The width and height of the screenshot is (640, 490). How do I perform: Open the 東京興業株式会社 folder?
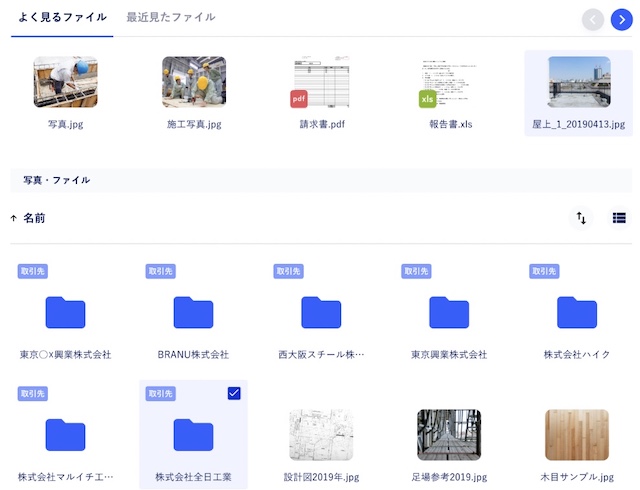[x=449, y=313]
